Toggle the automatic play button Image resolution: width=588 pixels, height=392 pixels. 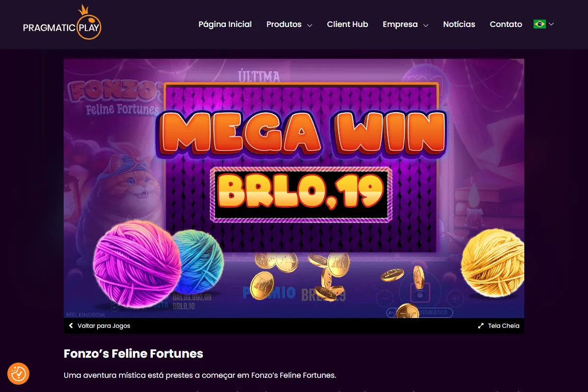[x=419, y=312]
